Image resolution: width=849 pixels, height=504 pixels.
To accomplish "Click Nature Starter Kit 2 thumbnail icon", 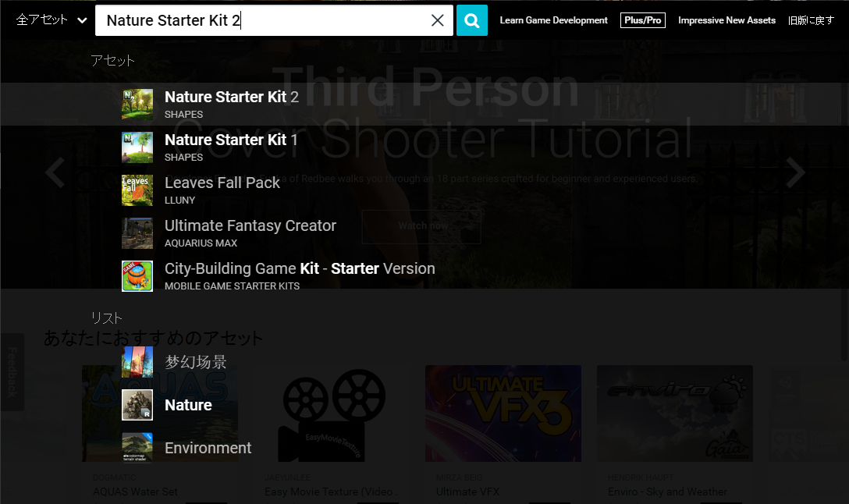I will pos(137,105).
